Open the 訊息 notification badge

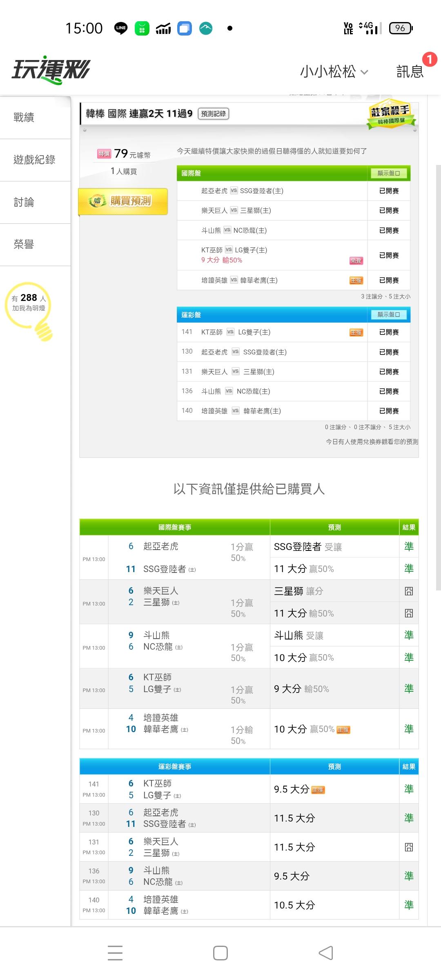[429, 60]
